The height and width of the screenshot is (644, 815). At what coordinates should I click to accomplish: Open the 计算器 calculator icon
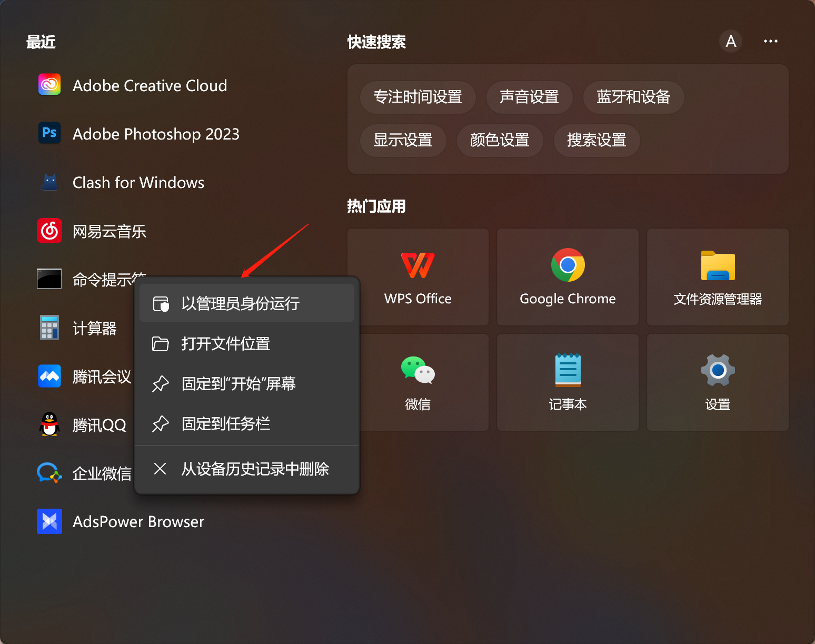[49, 328]
